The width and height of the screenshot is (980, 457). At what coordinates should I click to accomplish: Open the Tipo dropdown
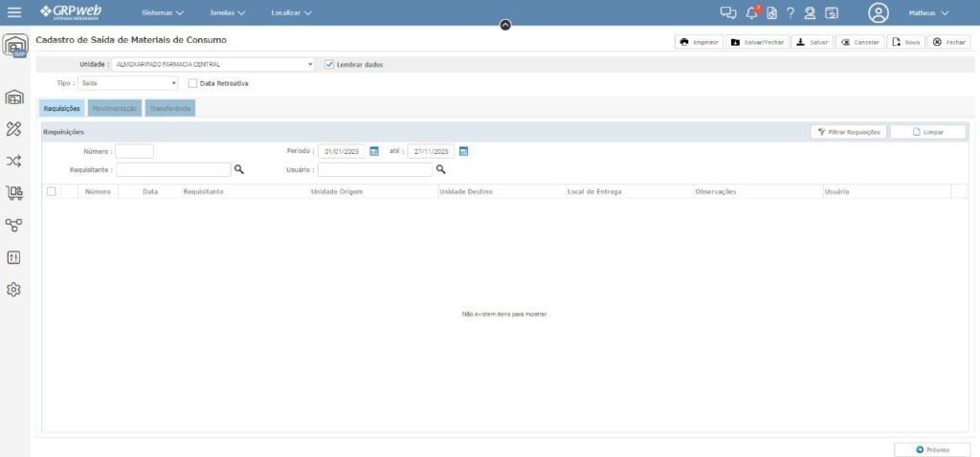pyautogui.click(x=174, y=83)
